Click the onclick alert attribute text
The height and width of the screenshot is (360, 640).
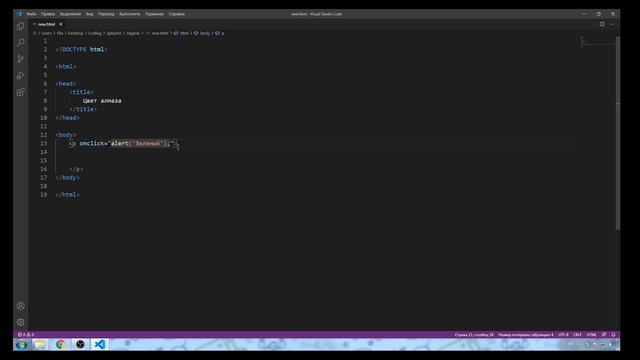coord(127,144)
